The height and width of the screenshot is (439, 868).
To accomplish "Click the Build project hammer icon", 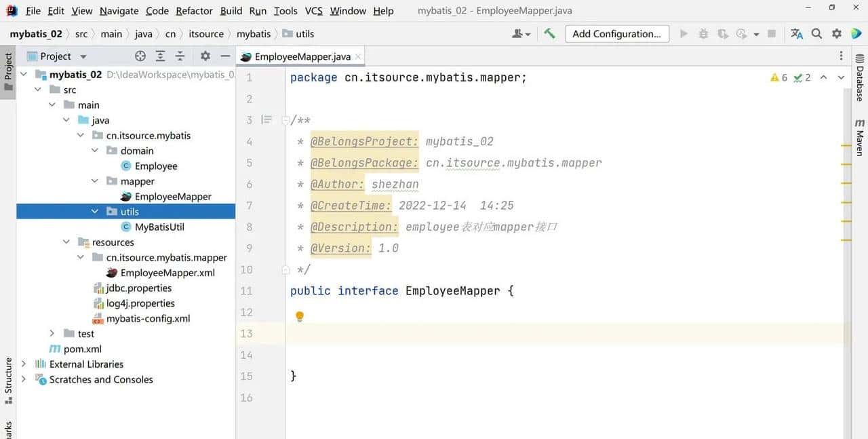I will click(549, 34).
